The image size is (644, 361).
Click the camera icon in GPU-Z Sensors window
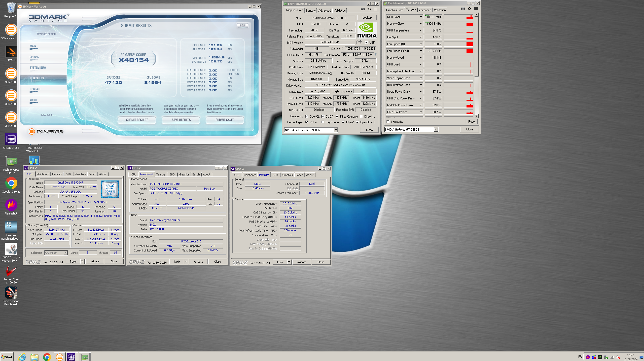click(x=463, y=9)
